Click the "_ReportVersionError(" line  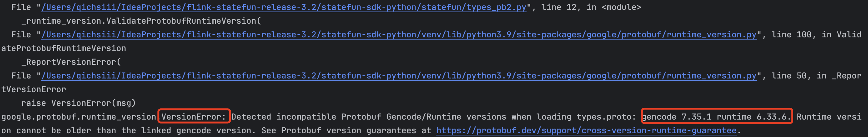pyautogui.click(x=71, y=62)
